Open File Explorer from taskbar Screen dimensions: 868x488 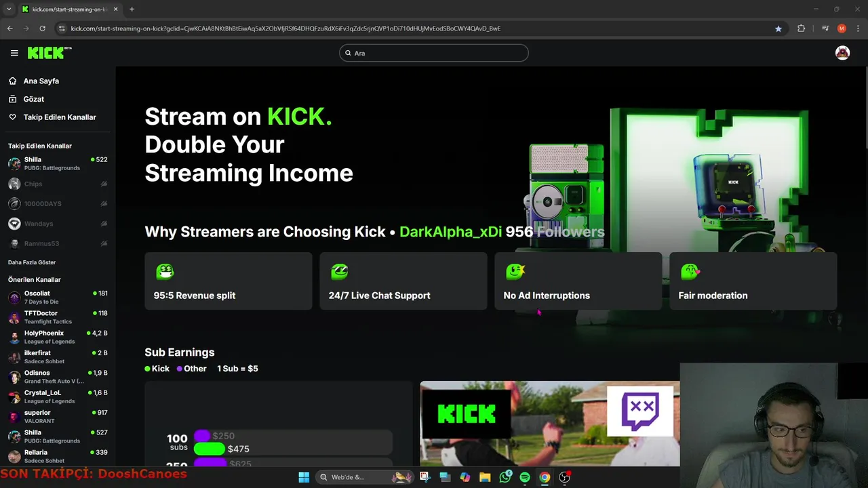(x=485, y=477)
